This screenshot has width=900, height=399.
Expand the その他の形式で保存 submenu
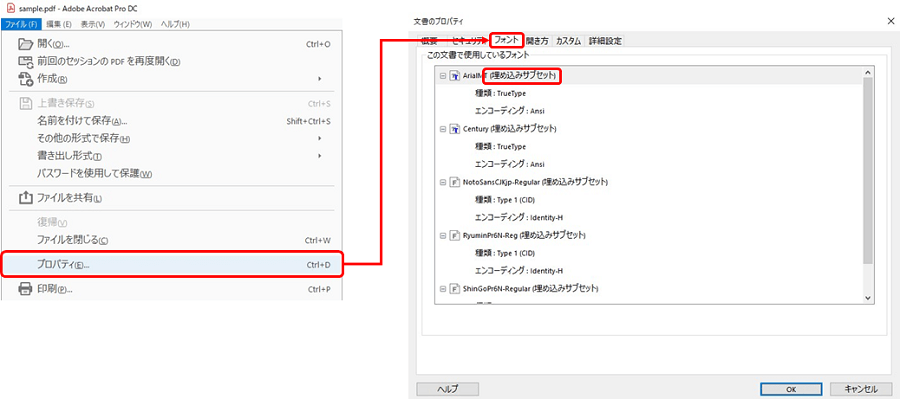320,138
